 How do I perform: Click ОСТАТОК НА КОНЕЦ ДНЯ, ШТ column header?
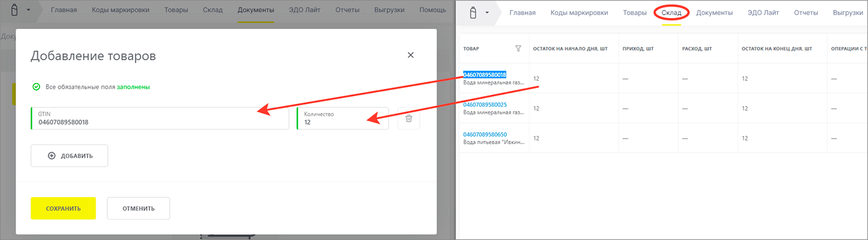(776, 48)
